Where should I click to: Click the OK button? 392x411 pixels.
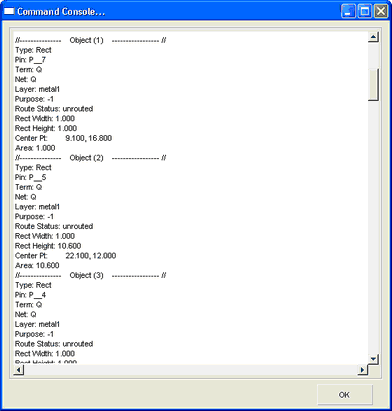pyautogui.click(x=345, y=395)
